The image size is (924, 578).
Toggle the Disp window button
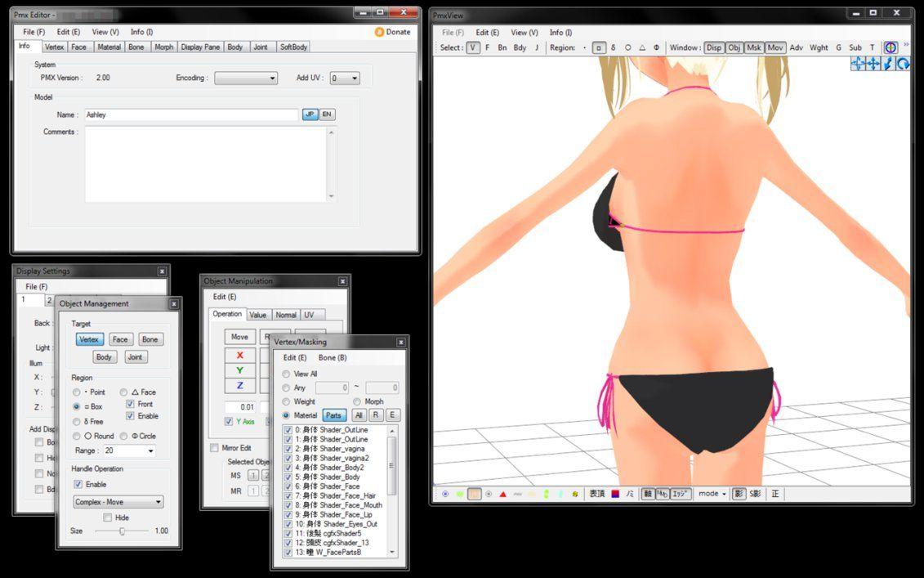click(713, 47)
